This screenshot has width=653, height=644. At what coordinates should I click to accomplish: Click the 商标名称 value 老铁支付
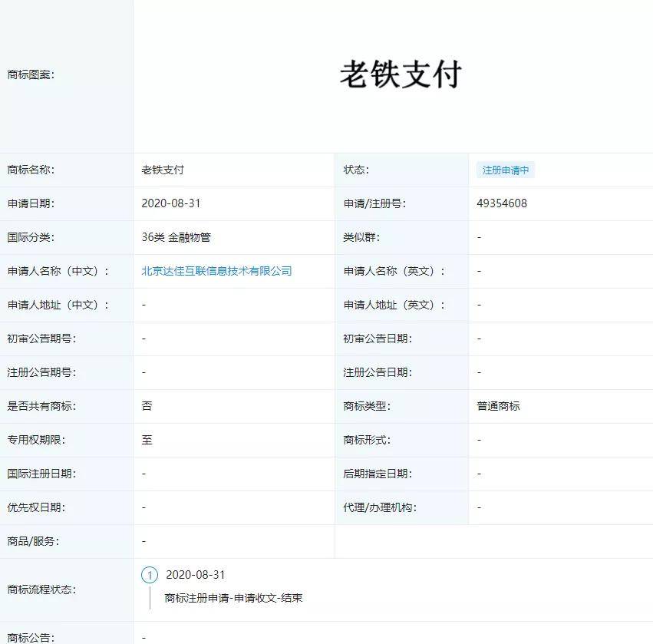pos(163,170)
